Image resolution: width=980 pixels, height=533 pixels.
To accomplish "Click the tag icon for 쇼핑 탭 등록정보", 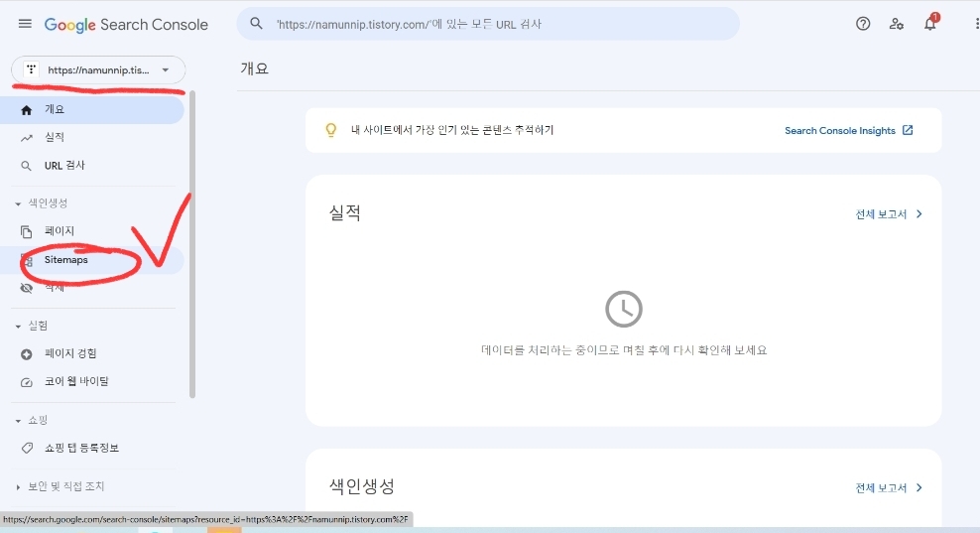I will point(26,448).
